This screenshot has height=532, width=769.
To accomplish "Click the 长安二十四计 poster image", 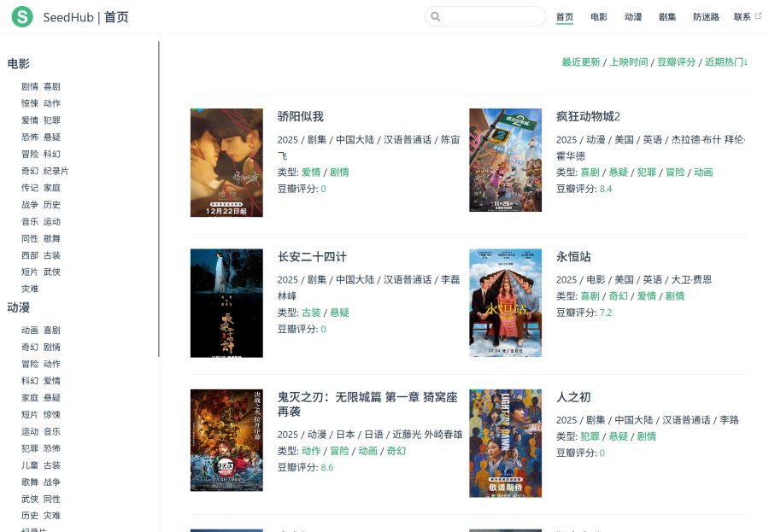I will coord(226,302).
